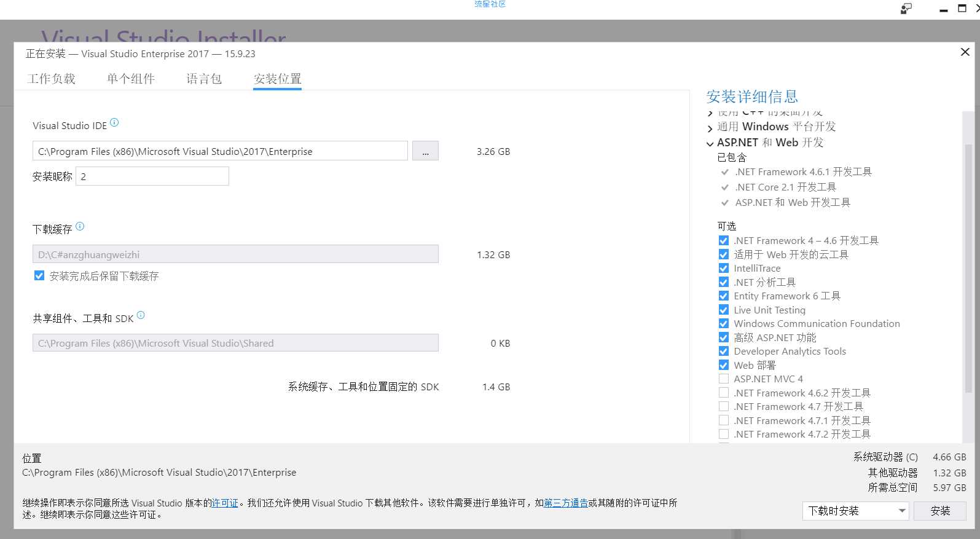
Task: Click the 安装详细信息 heading
Action: (752, 96)
